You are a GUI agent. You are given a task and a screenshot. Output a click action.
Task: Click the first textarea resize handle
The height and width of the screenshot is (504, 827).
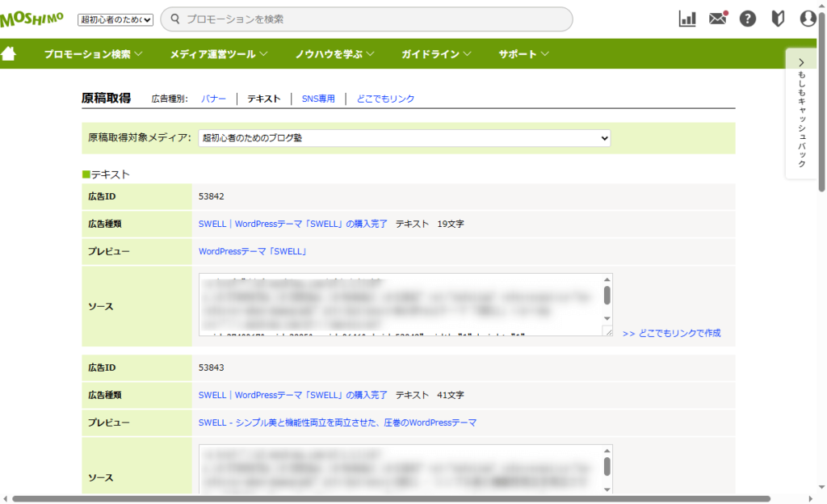(608, 332)
